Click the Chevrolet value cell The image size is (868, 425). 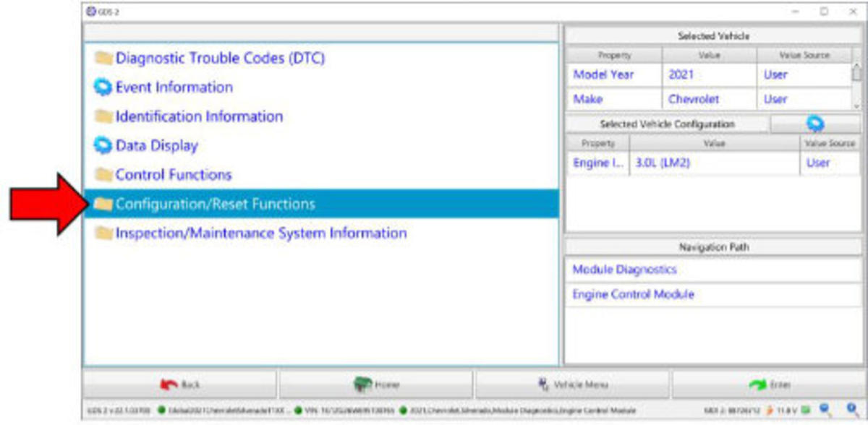tap(710, 99)
